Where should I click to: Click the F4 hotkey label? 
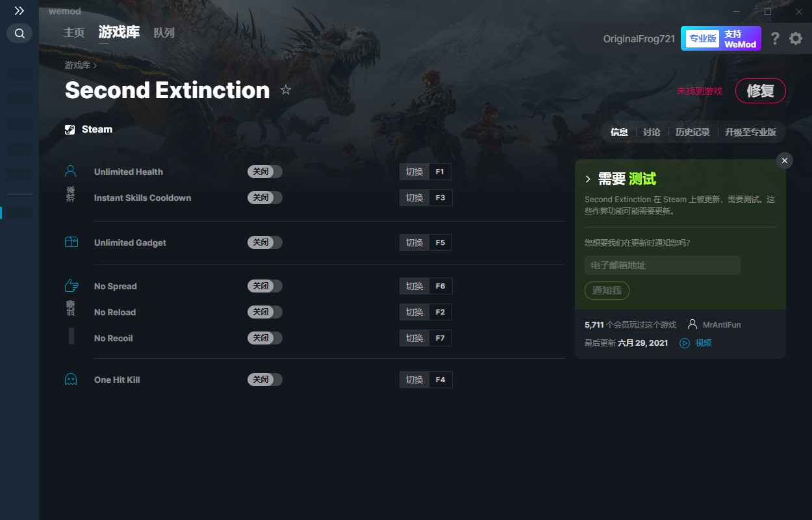pyautogui.click(x=440, y=380)
